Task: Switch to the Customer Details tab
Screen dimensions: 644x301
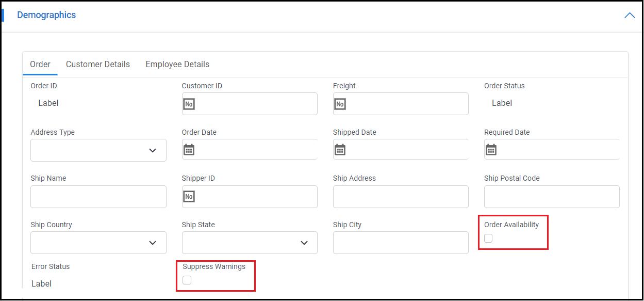Action: [98, 65]
